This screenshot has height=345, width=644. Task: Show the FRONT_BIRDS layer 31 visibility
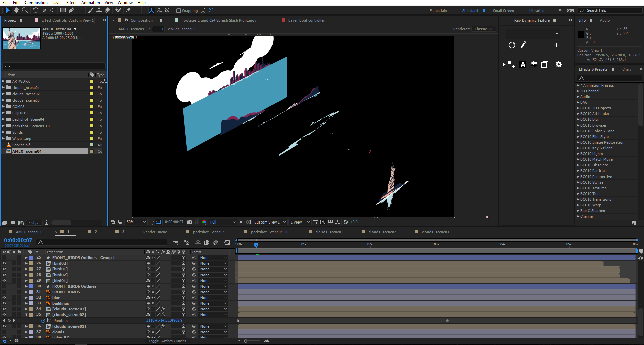coord(4,292)
